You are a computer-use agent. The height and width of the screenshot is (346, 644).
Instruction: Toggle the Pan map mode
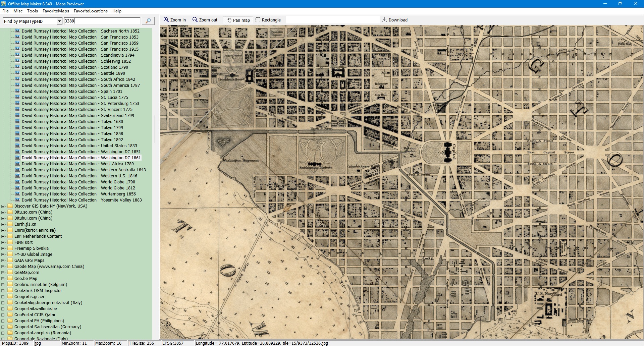[238, 20]
